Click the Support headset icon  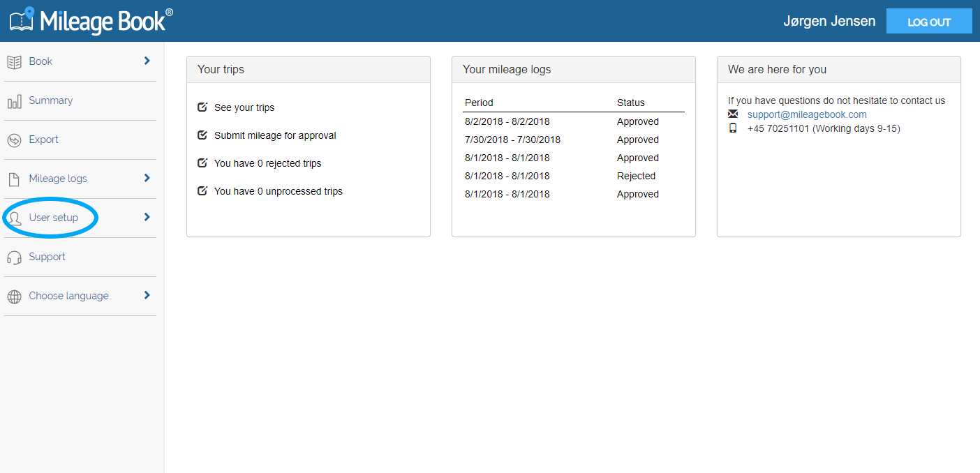point(14,257)
